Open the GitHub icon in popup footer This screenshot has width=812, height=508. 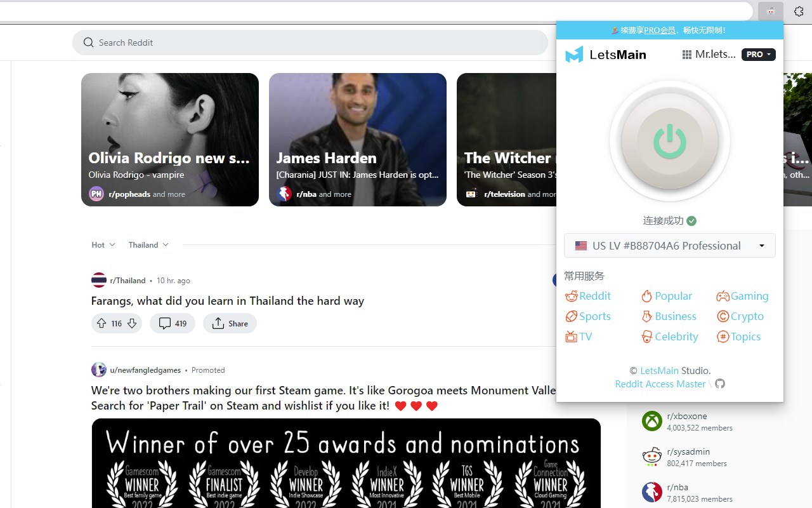pos(719,384)
